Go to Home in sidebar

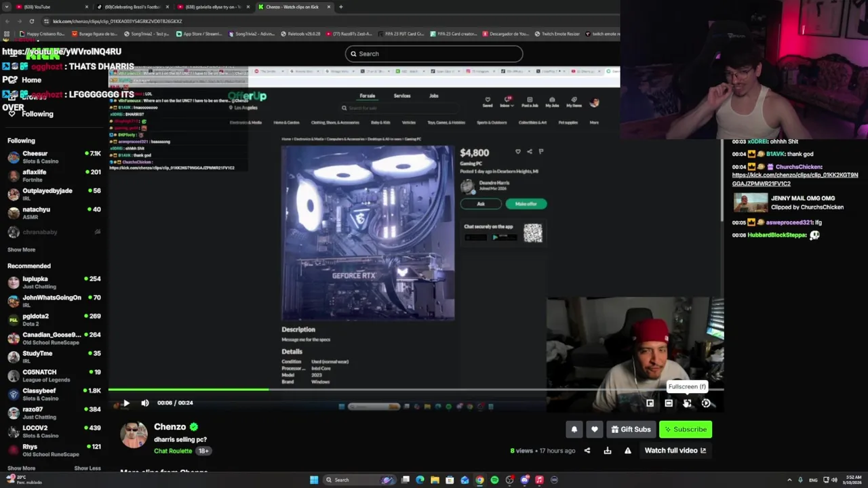pyautogui.click(x=31, y=80)
